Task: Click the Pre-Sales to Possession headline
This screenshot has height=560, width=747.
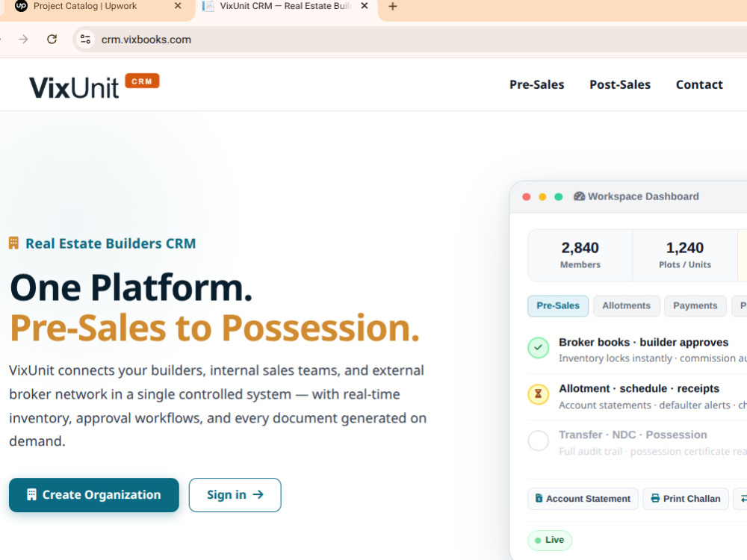Action: click(215, 328)
